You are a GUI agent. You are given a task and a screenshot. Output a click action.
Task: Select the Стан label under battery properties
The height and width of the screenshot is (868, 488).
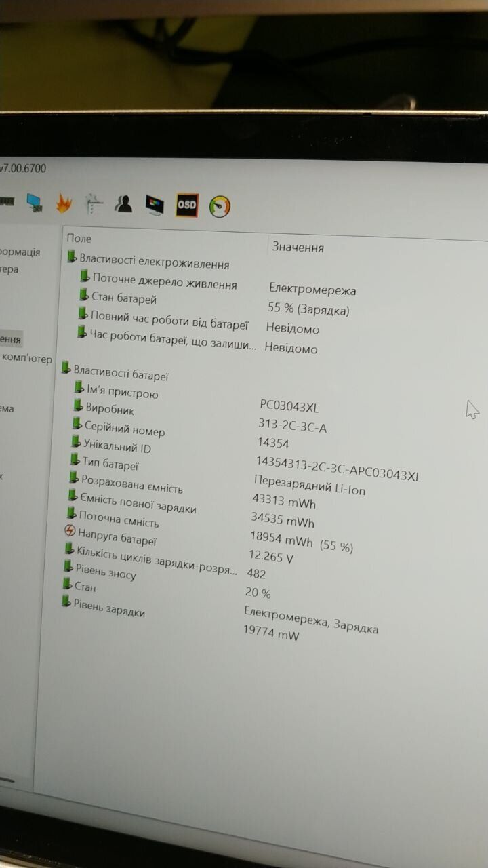click(x=85, y=587)
